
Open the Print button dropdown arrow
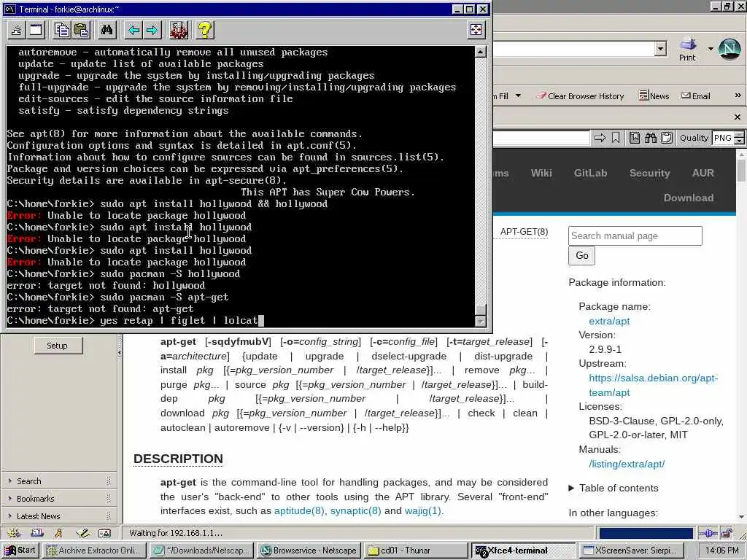pyautogui.click(x=710, y=49)
